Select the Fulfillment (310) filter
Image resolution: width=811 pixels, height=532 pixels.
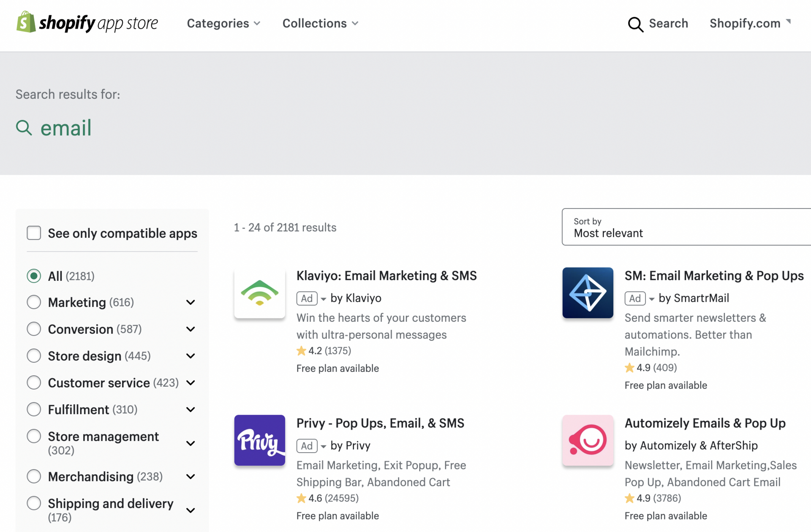34,409
